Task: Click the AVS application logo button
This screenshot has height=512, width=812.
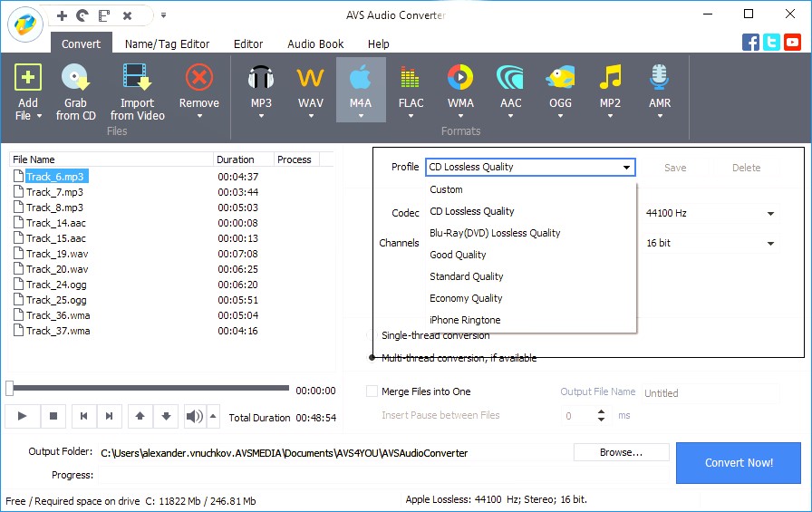Action: coord(24,24)
